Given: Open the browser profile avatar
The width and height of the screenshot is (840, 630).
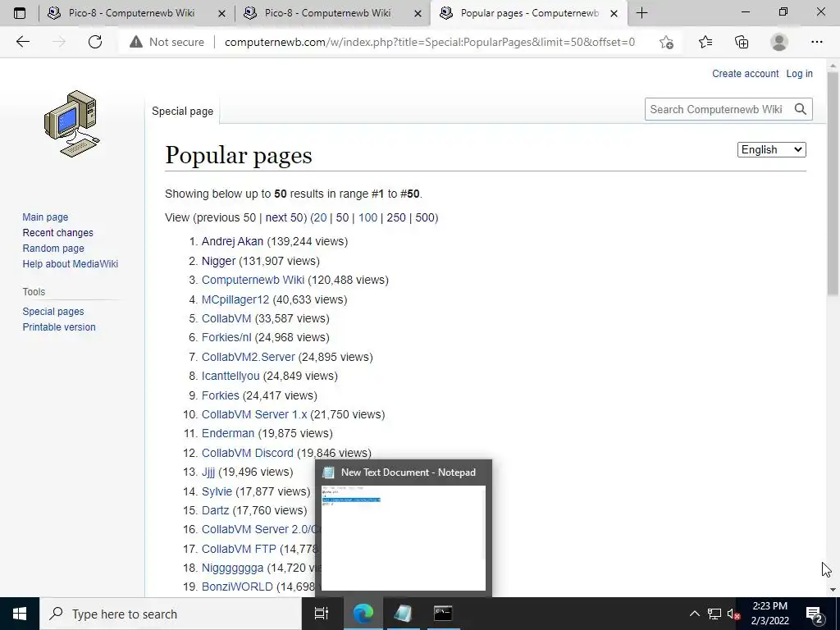Looking at the screenshot, I should pyautogui.click(x=779, y=42).
